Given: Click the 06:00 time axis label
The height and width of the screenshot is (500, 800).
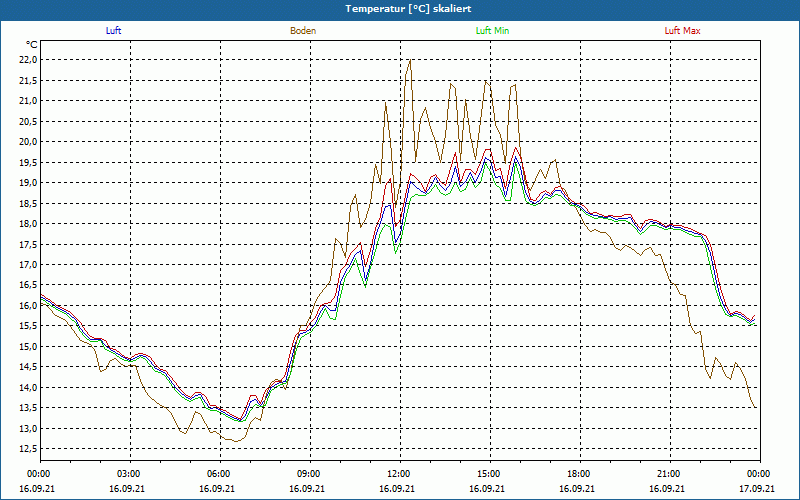Looking at the screenshot, I should [218, 474].
